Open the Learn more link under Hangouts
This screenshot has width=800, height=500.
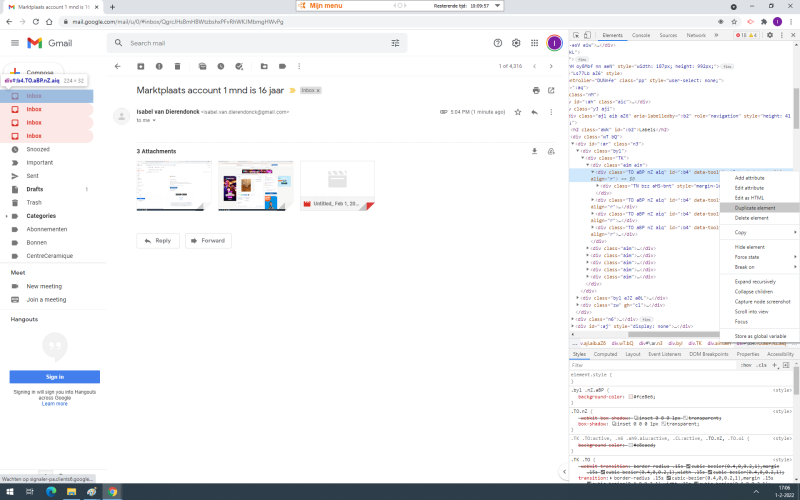tap(55, 404)
